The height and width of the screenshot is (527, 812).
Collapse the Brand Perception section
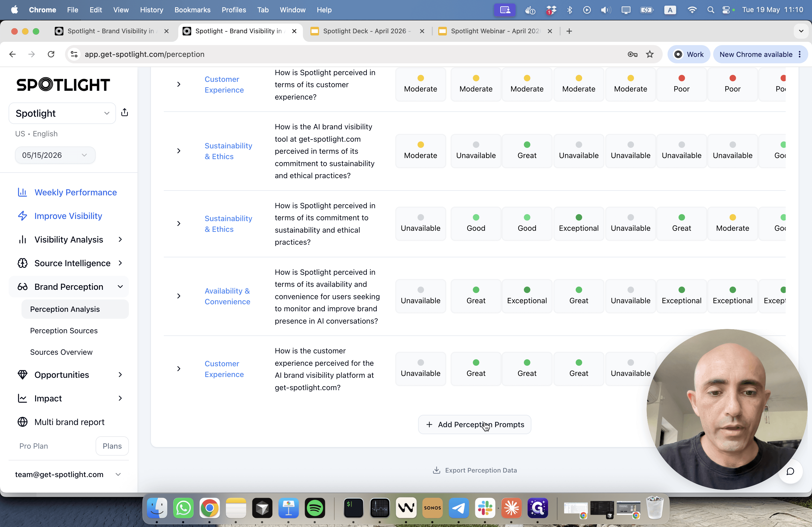pyautogui.click(x=69, y=287)
